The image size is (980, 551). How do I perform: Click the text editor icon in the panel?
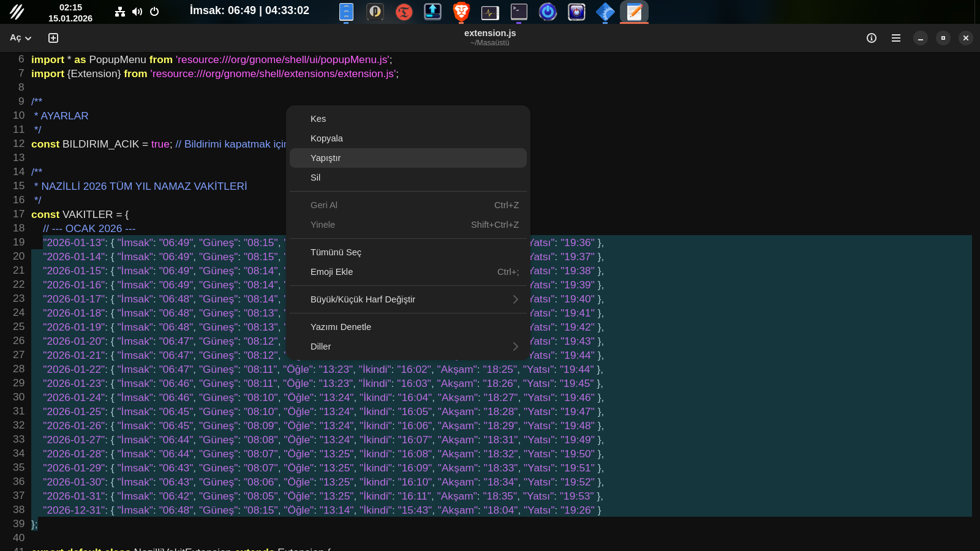tap(634, 12)
